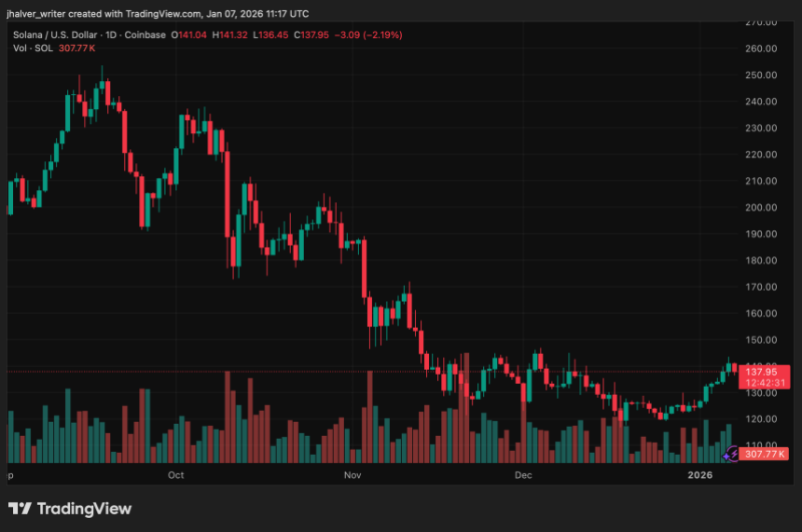802x532 pixels.
Task: Select the Vol · SOL indicator legend
Action: click(x=33, y=48)
